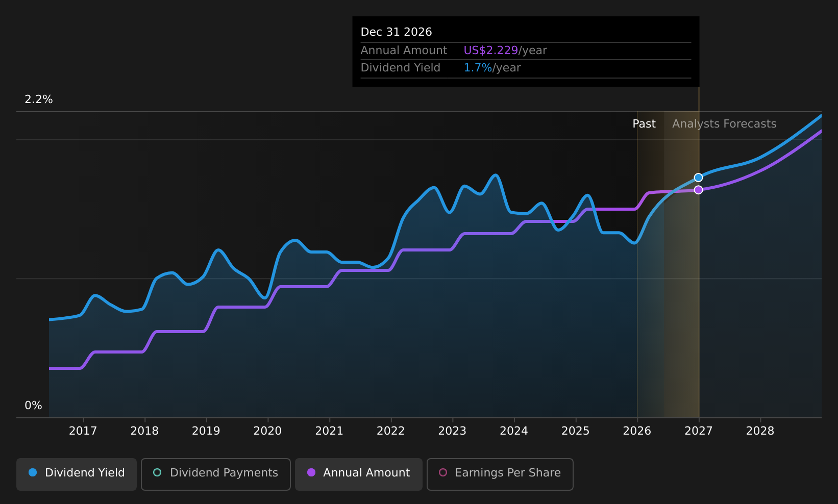Click the 1.7%/year tooltip value
Screen dimensions: 838x504
[492, 68]
